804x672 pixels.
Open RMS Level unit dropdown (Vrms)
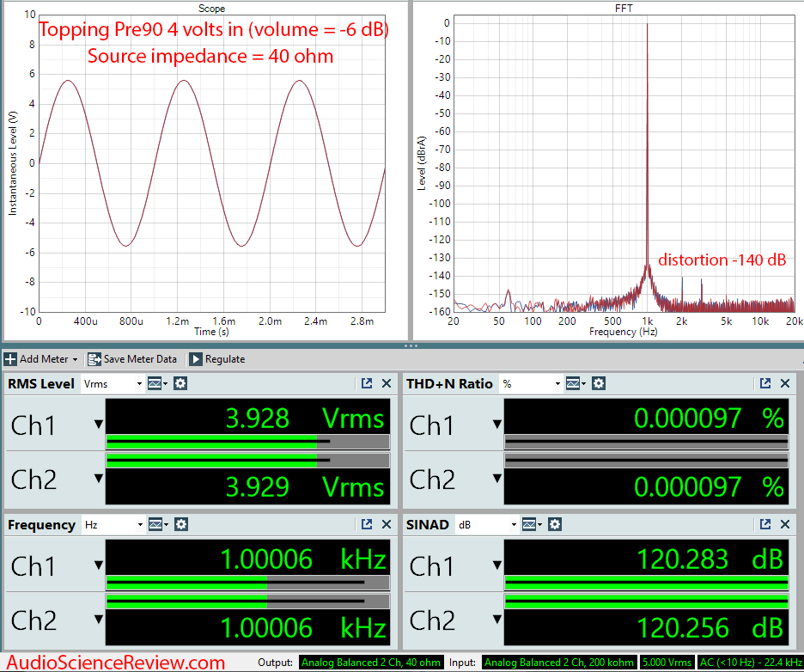click(x=113, y=384)
